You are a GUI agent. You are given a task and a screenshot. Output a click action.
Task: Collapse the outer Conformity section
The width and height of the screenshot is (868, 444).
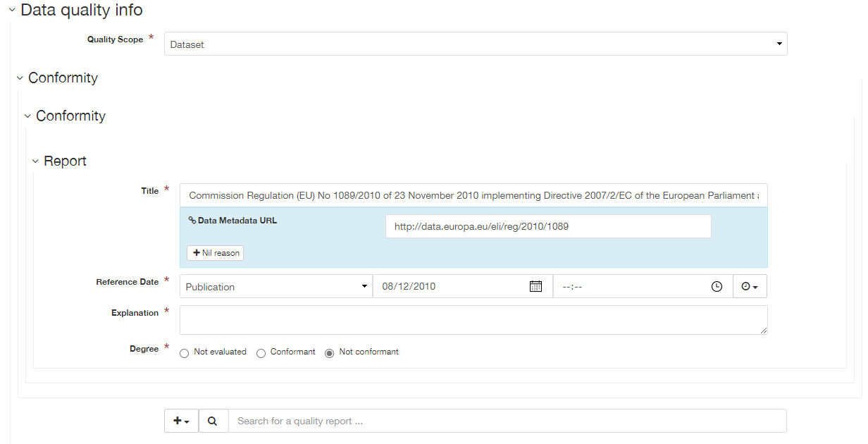(20, 78)
